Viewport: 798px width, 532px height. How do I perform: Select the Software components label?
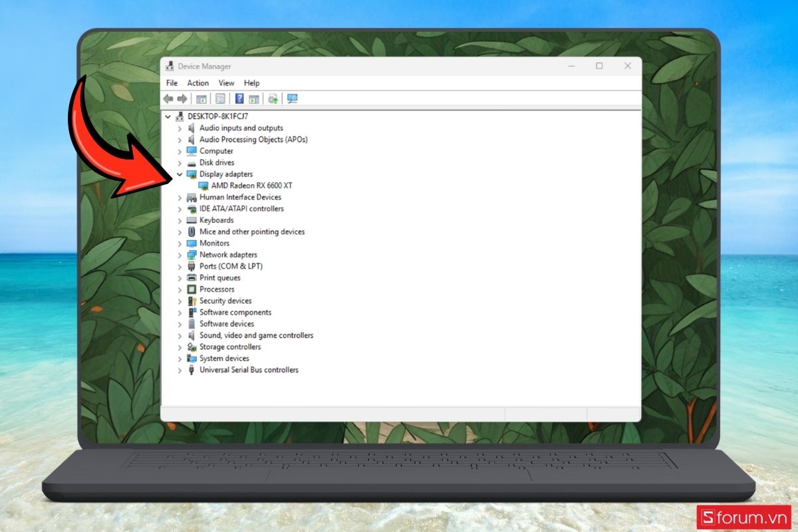(x=235, y=313)
